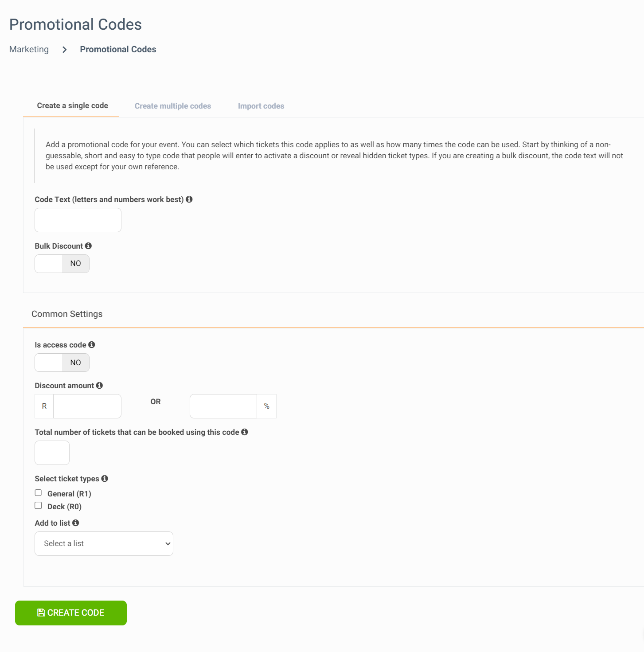Click info icon next to Select ticket types
The image size is (644, 652).
coord(105,479)
